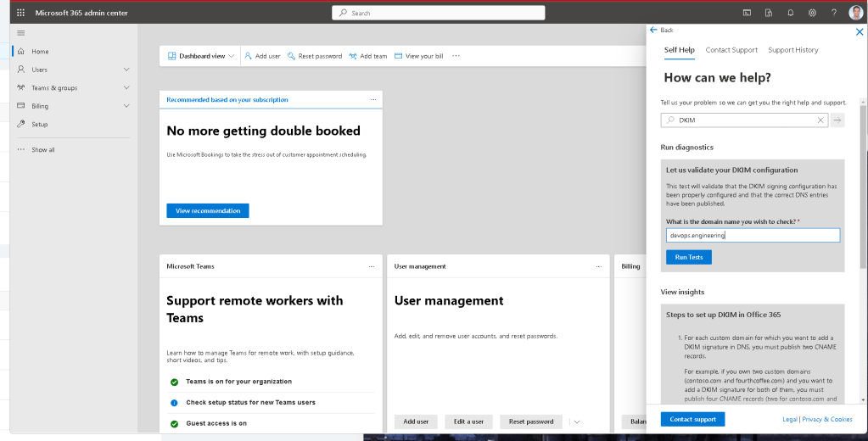This screenshot has width=868, height=441.
Task: Open User management card ellipsis menu
Action: (598, 266)
